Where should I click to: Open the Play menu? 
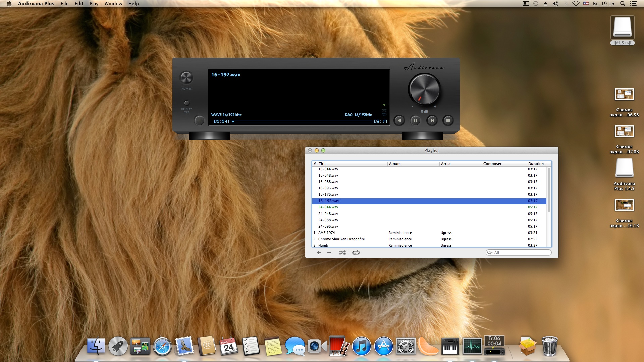[x=94, y=4]
